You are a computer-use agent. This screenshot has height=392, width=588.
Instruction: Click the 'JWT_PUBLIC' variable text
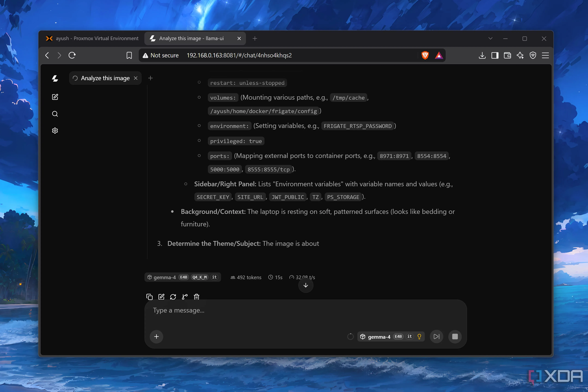pyautogui.click(x=287, y=197)
